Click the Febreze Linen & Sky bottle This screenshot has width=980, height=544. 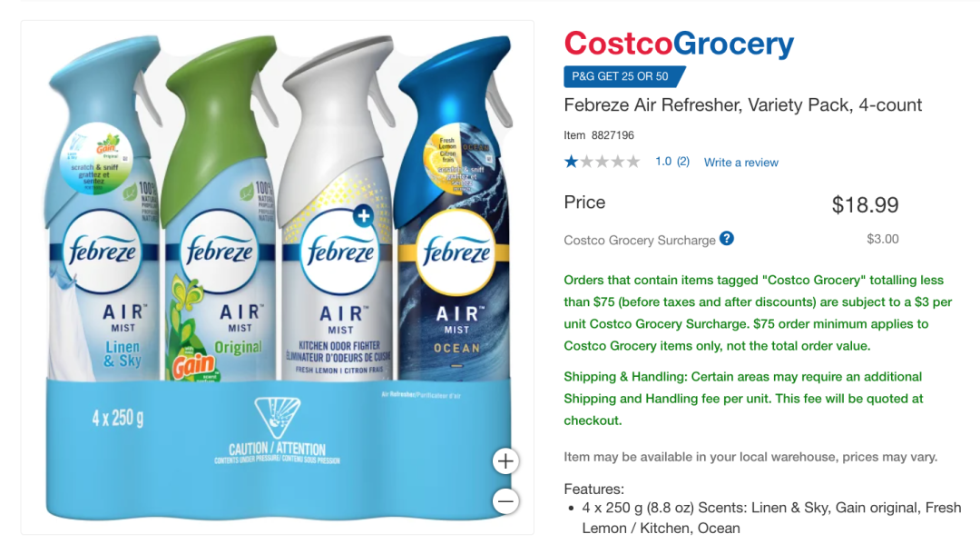103,213
